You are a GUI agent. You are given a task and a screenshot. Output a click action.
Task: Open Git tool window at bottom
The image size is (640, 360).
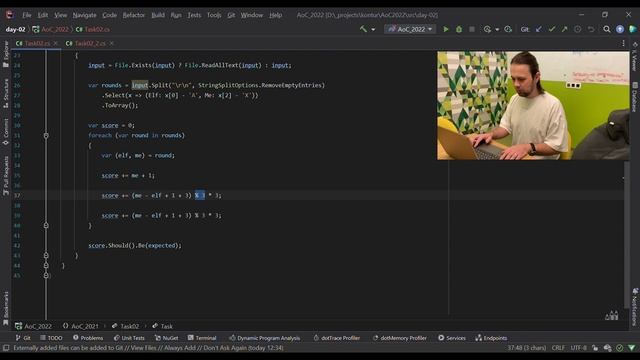[23, 338]
